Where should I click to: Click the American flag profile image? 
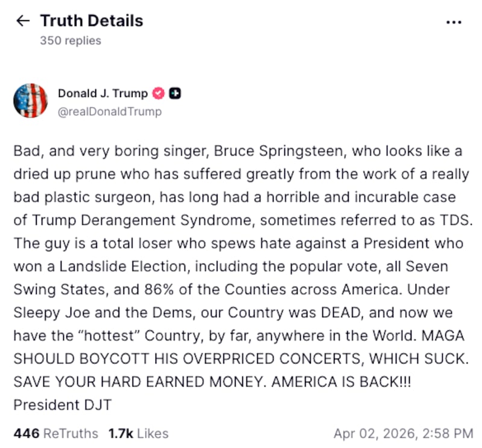tap(31, 100)
